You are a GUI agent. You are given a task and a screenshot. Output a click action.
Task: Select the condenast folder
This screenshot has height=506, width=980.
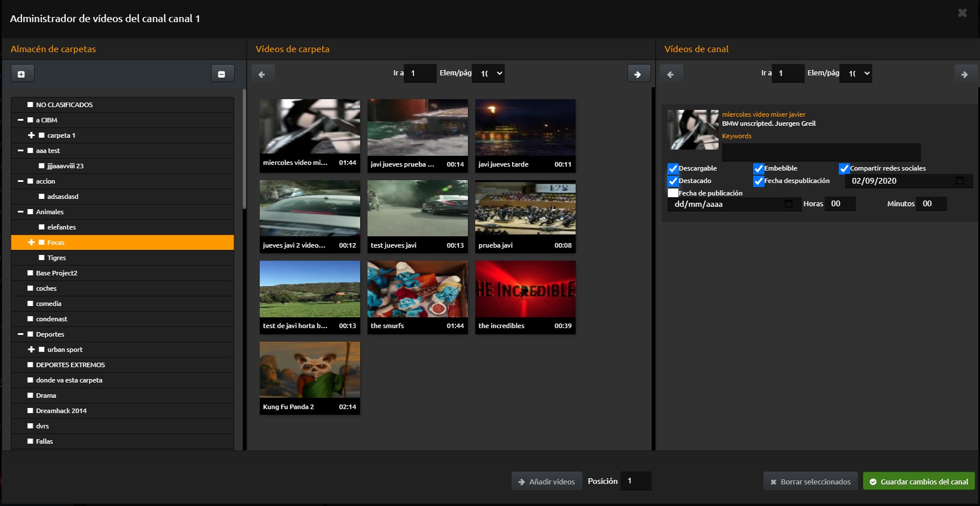(x=122, y=319)
